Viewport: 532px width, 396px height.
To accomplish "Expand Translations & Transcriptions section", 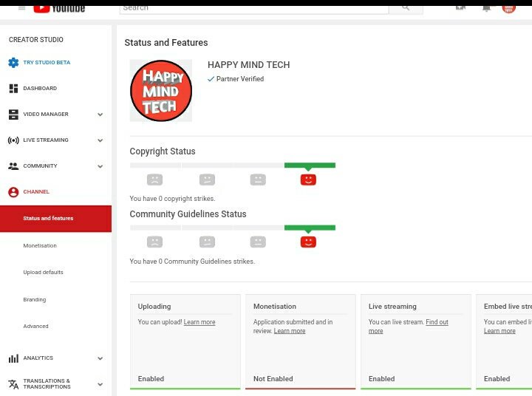I will [100, 384].
